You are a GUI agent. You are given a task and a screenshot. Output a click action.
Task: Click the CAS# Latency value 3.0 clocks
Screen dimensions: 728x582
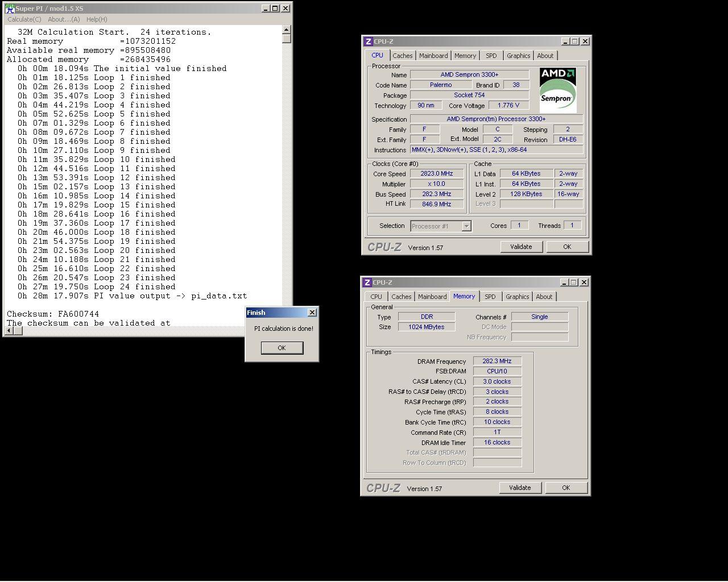coord(498,381)
